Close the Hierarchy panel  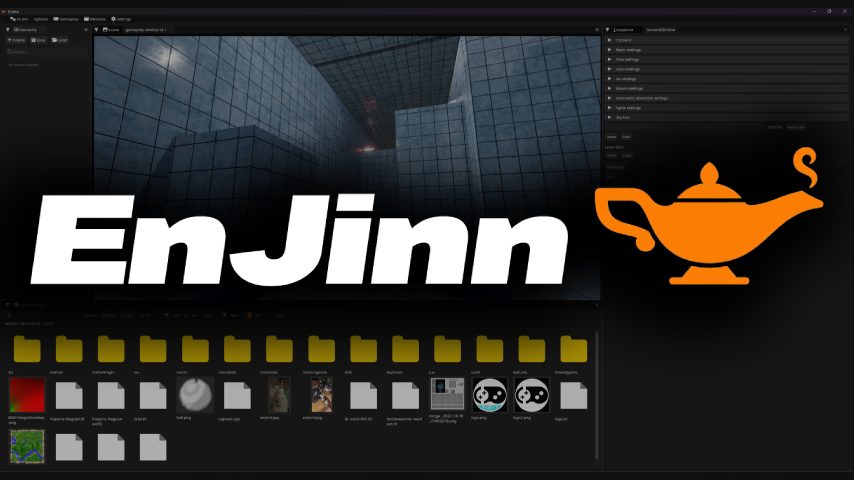[x=86, y=30]
